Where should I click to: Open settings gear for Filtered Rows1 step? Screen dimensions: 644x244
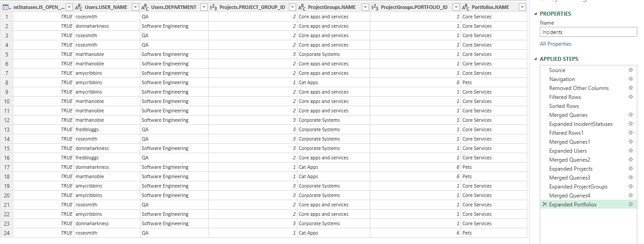click(x=631, y=133)
